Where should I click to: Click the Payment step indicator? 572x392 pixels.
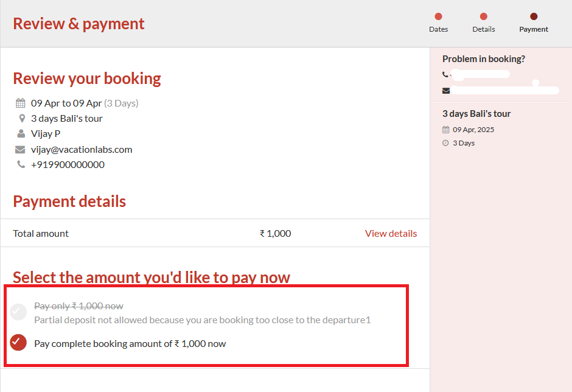(534, 17)
